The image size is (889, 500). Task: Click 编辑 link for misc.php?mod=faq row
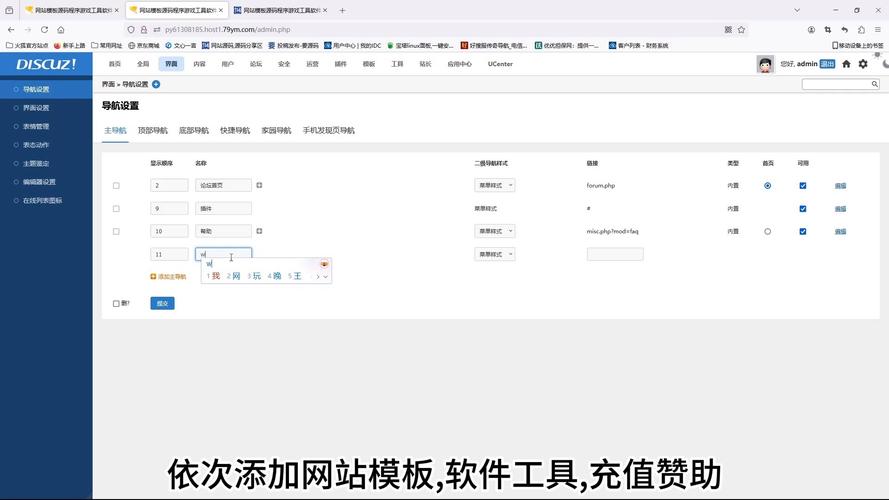[x=840, y=231]
